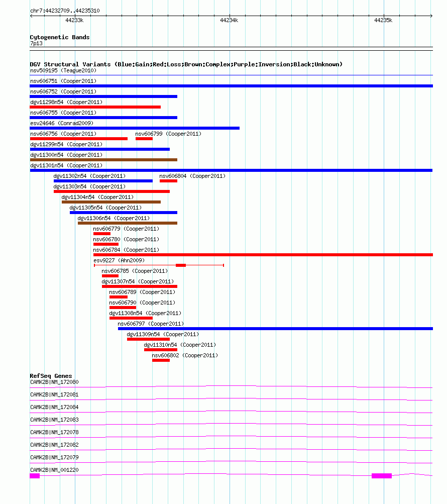Select the dgv11303n54 red bar

point(111,191)
